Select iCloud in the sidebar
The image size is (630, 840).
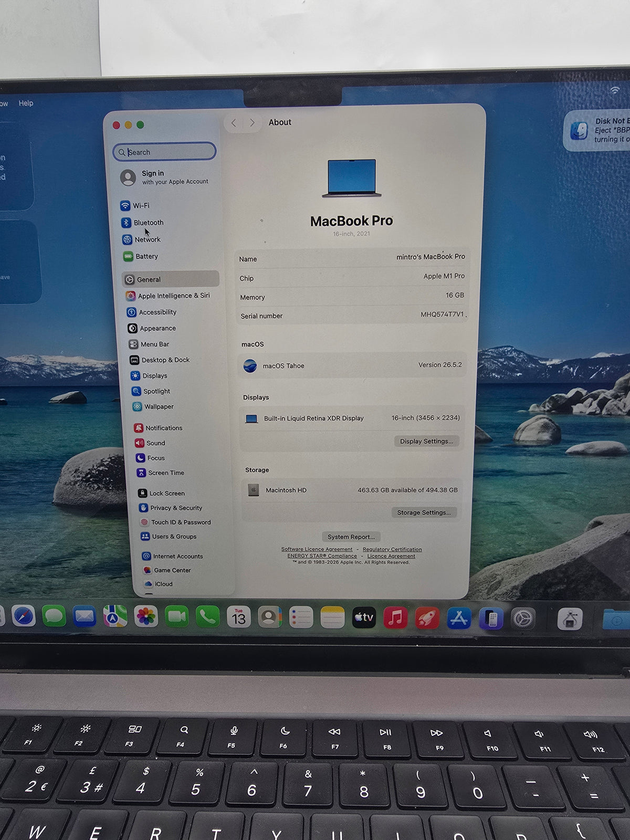tap(159, 583)
